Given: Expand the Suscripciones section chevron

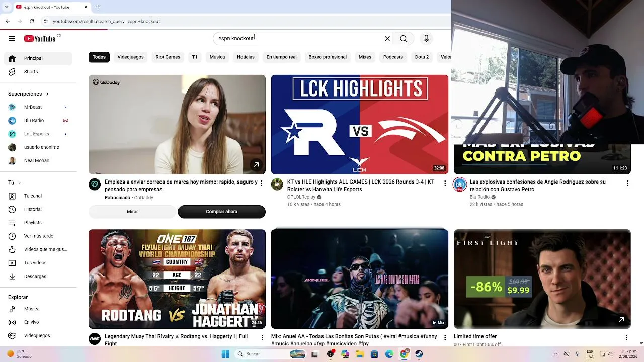Looking at the screenshot, I should pos(47,94).
